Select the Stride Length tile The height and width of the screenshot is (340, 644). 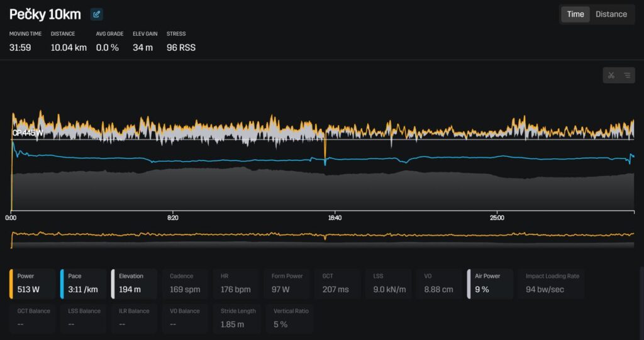236,318
